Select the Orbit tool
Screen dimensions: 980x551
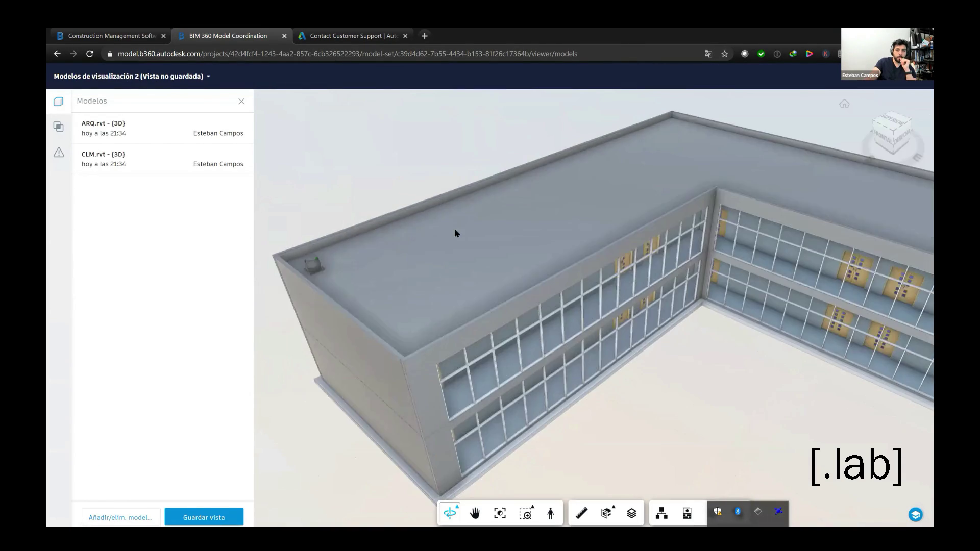[450, 513]
